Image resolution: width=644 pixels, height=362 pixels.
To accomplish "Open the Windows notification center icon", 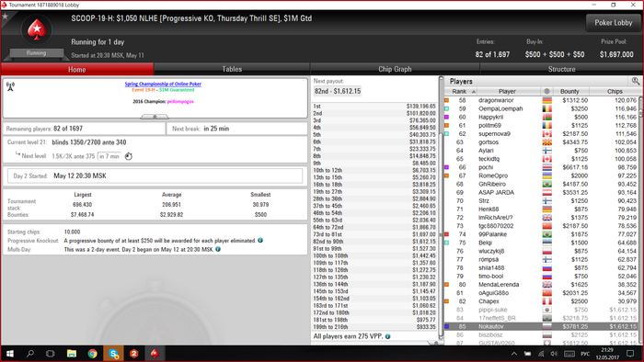I will pos(630,354).
